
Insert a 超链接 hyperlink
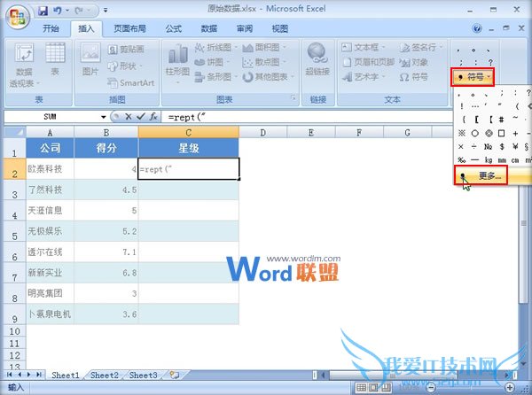[x=317, y=59]
